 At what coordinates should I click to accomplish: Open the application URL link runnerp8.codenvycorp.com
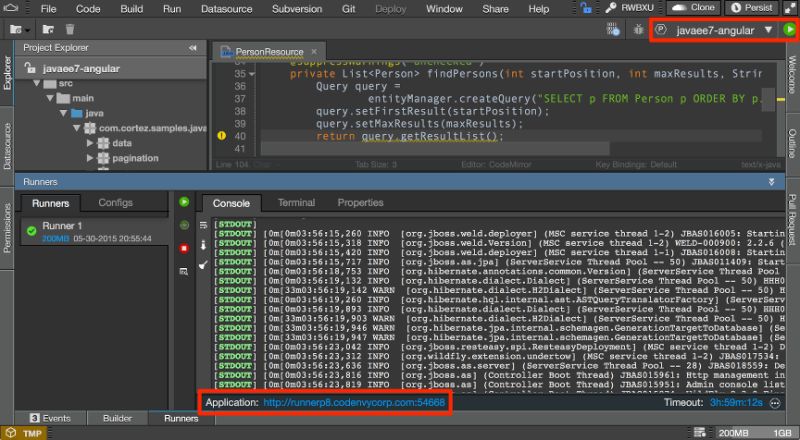point(354,403)
